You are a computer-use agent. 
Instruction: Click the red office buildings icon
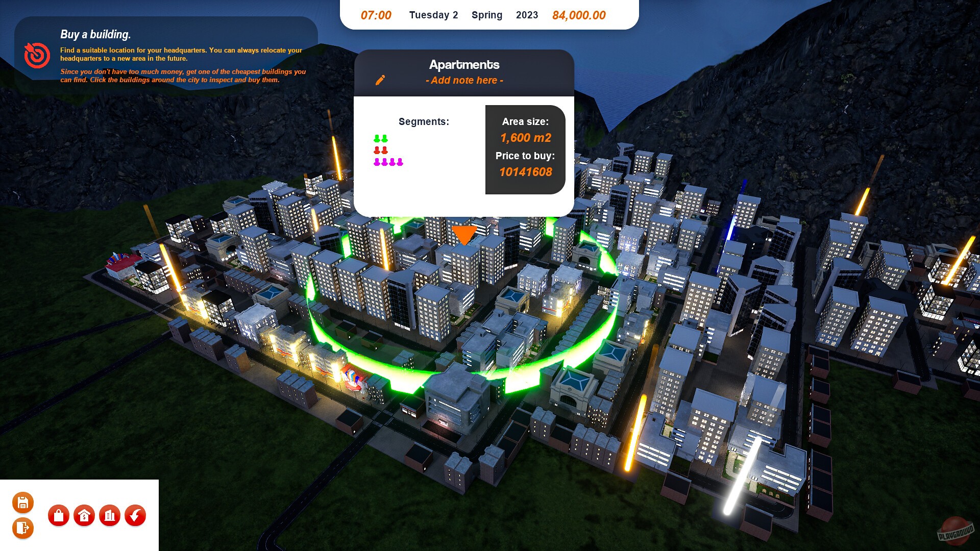tap(110, 516)
